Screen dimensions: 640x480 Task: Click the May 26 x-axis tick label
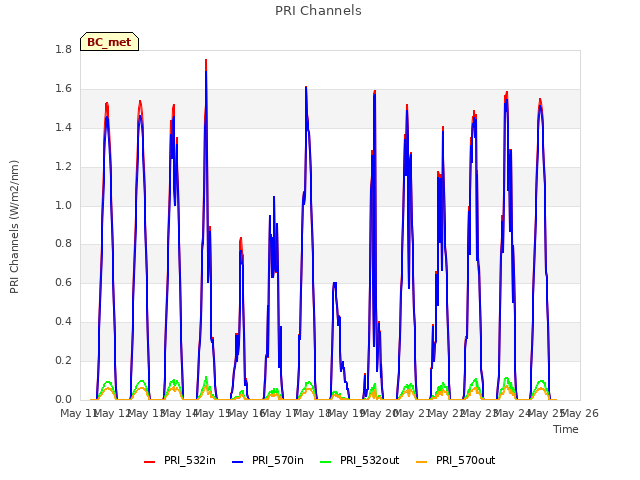(x=580, y=413)
